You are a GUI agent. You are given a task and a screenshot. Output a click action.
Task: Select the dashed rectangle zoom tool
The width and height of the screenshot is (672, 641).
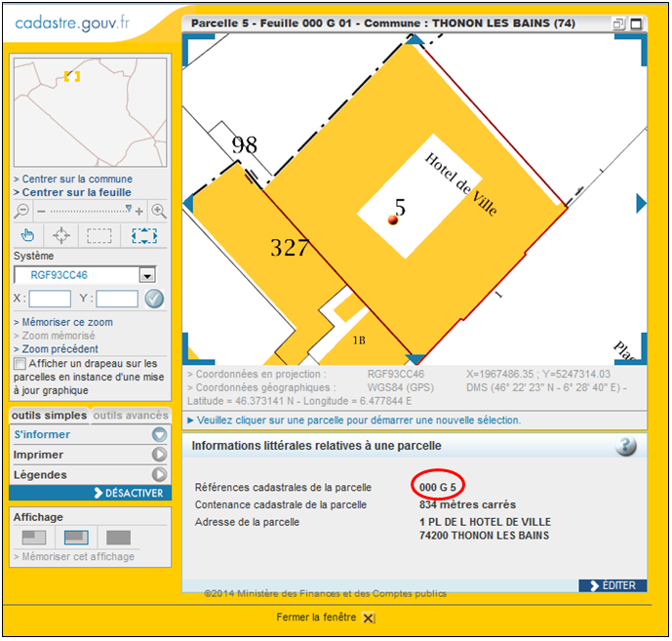coord(99,235)
